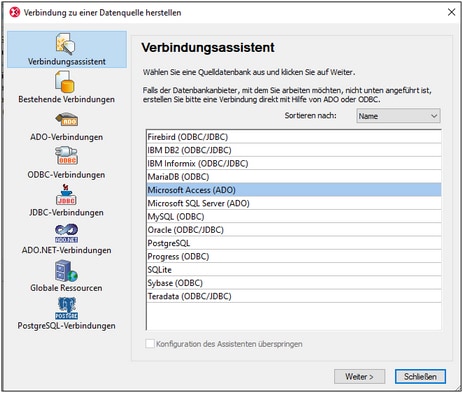Select Firebird (ODBC/JDBC) in the list

click(x=294, y=137)
